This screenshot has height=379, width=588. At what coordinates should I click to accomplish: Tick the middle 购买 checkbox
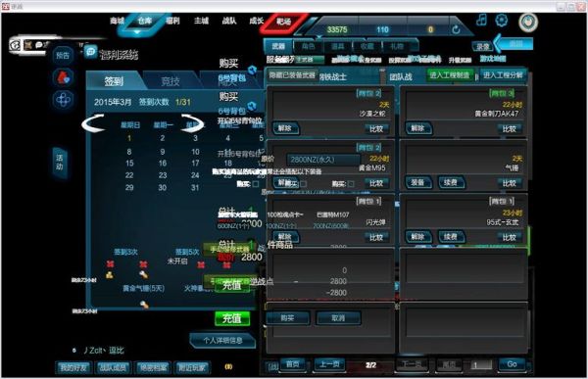pyautogui.click(x=304, y=184)
